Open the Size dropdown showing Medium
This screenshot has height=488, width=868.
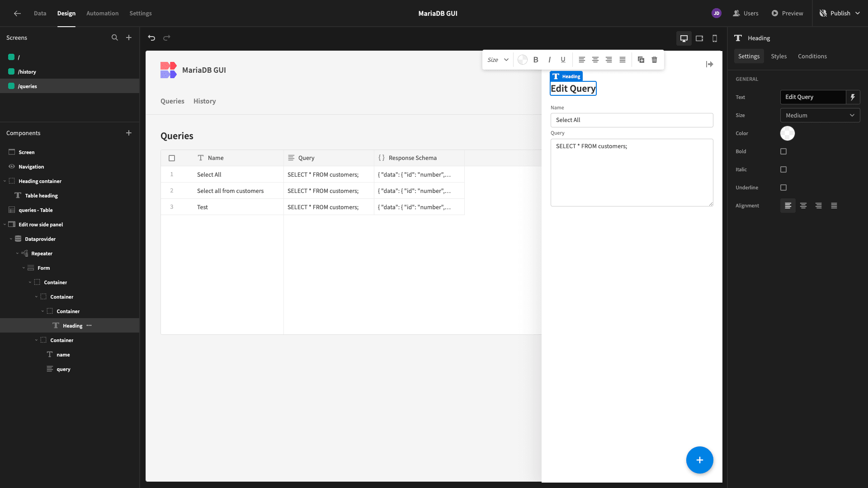click(x=820, y=115)
